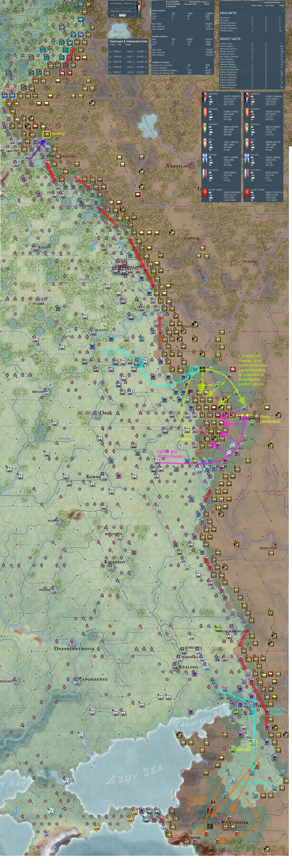Click the Boguchar city label on the map
292x868 pixels.
coord(268,548)
